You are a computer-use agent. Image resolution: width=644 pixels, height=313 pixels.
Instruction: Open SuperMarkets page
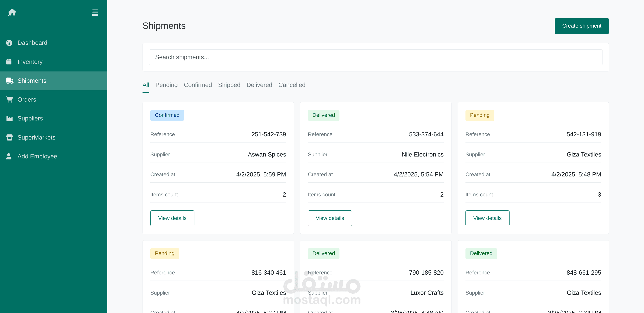(x=54, y=137)
